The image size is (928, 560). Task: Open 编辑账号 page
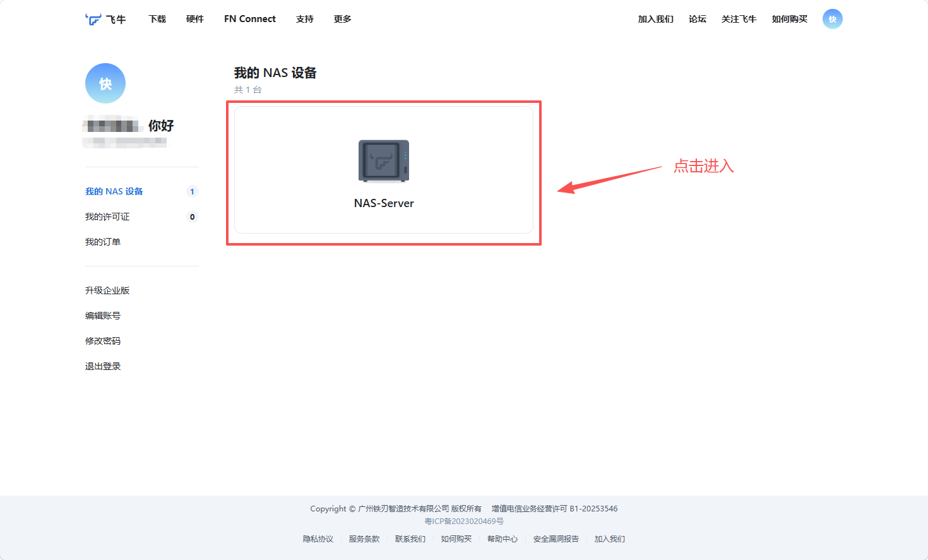[103, 316]
